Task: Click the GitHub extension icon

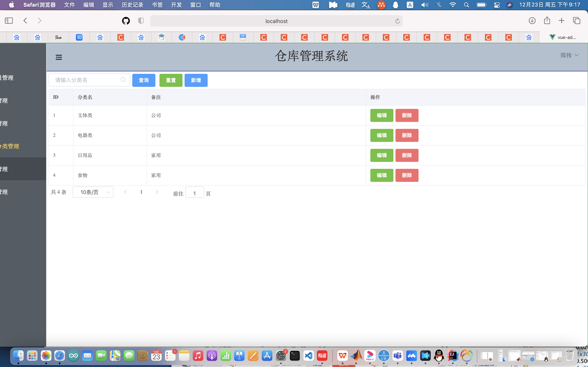Action: pos(126,21)
